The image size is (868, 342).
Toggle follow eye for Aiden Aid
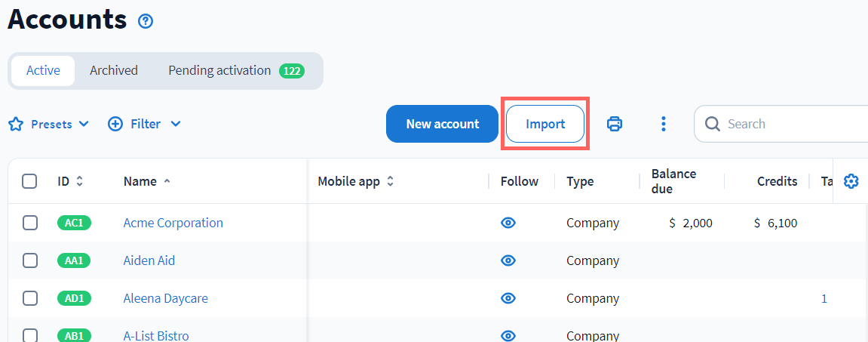tap(508, 260)
